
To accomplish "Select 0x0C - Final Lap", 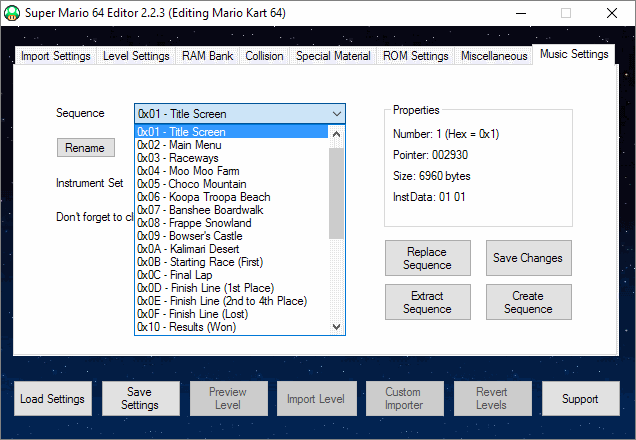I will coord(231,275).
